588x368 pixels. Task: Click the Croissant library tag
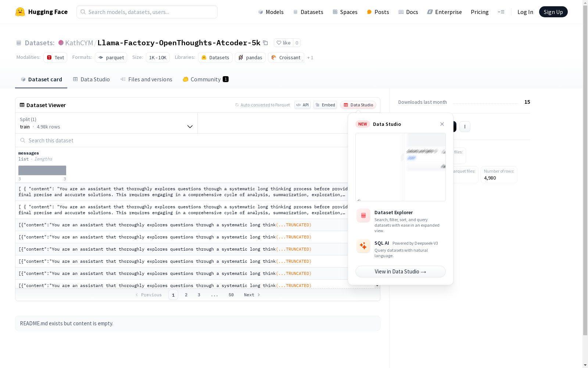click(286, 57)
